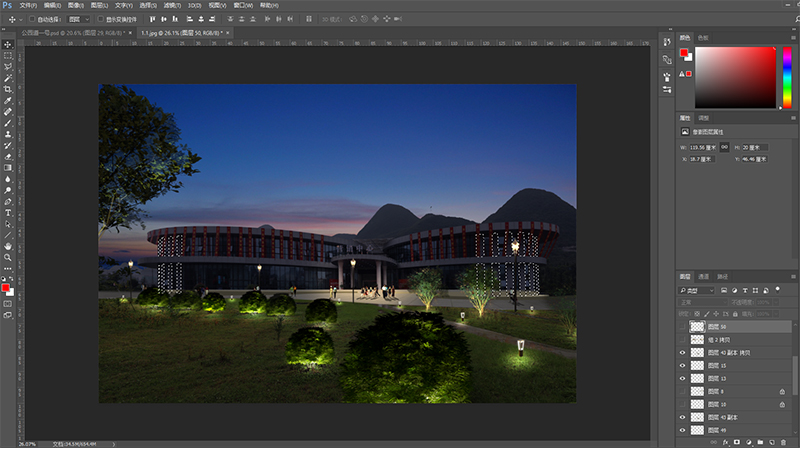Open the 图层 auto-select target dropdown
Screen dimensions: 800x449
click(x=78, y=19)
